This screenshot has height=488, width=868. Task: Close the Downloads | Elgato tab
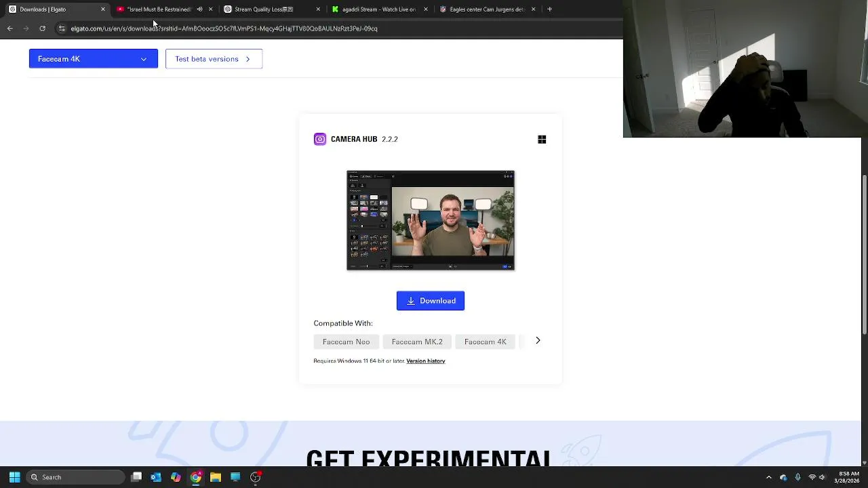click(x=103, y=9)
